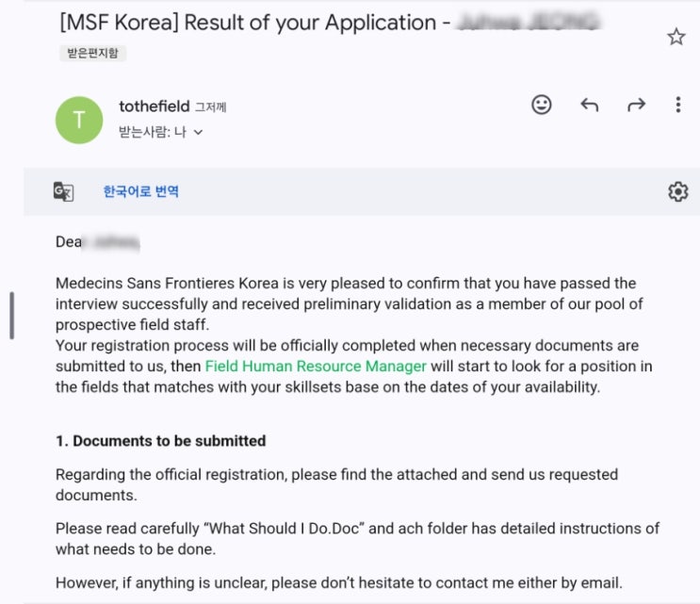Reply to the tothefield email
The height and width of the screenshot is (604, 700).
point(590,105)
